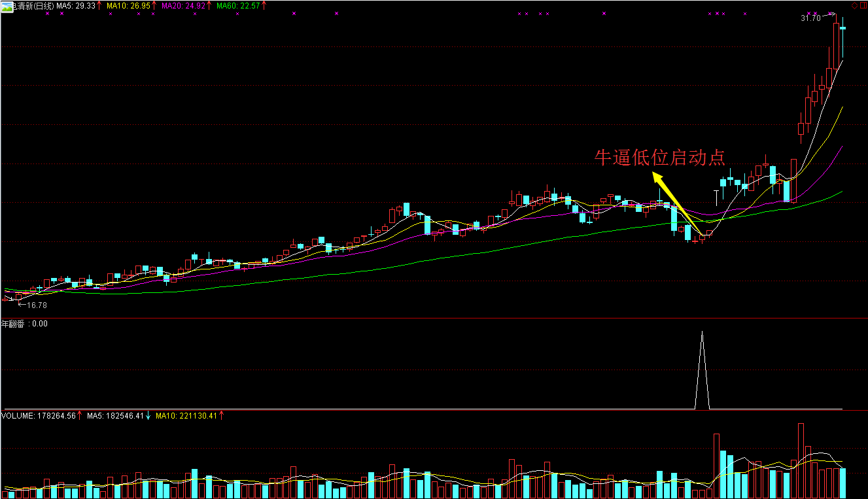The height and width of the screenshot is (499, 868).
Task: Select the magenta MA20: 24.92 label
Action: (x=185, y=5)
